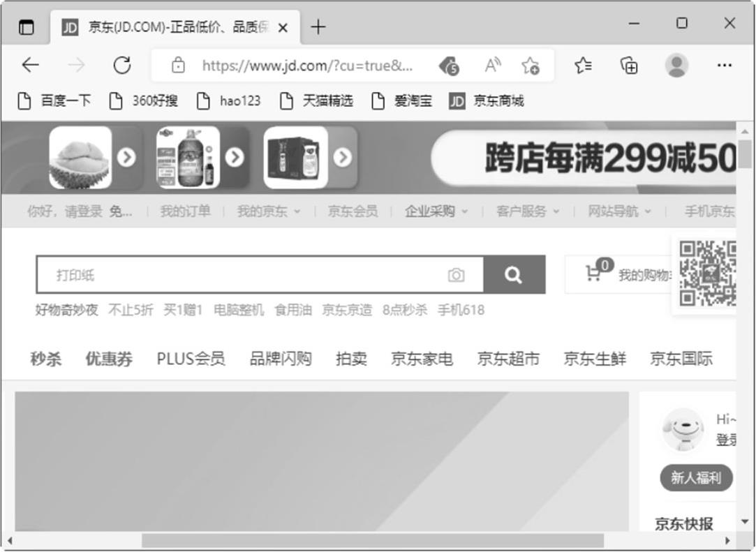Open the 品牌闪购 navigation item
Image resolution: width=756 pixels, height=552 pixels.
tap(281, 359)
